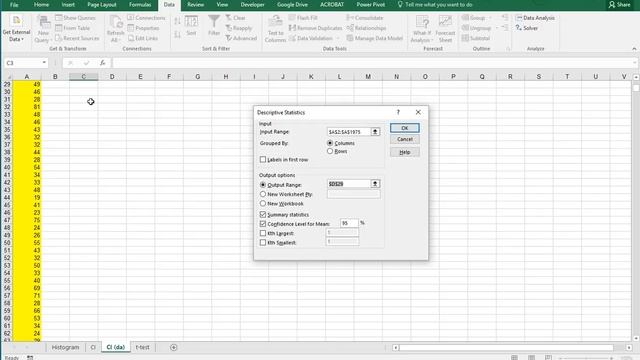The width and height of the screenshot is (640, 360).
Task: Open Text to Columns
Action: click(x=275, y=29)
